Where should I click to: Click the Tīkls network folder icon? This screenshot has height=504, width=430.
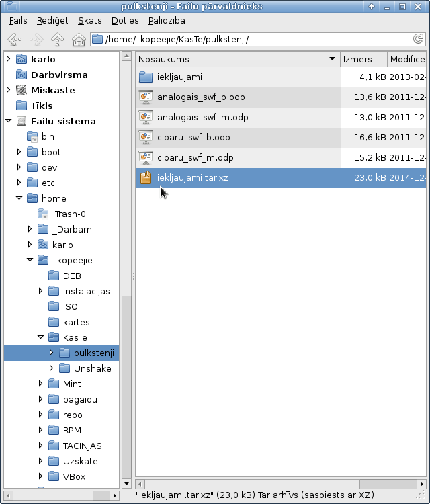[21, 106]
